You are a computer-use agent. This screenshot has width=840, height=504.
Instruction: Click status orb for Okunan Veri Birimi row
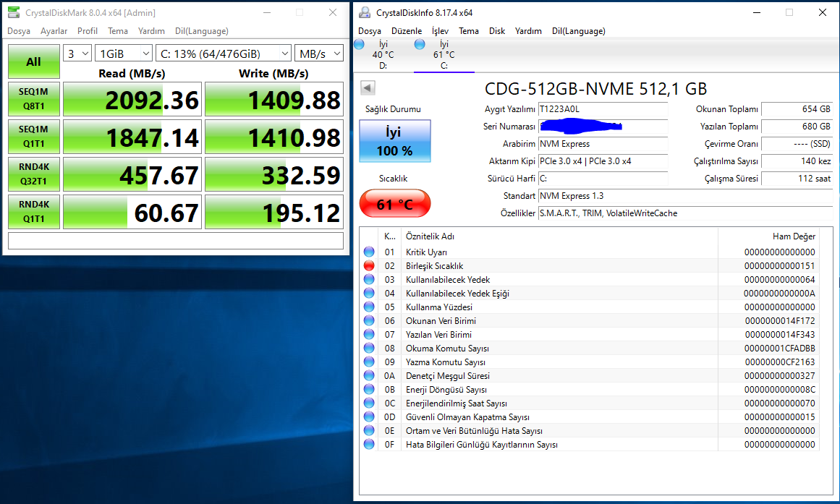pos(368,320)
